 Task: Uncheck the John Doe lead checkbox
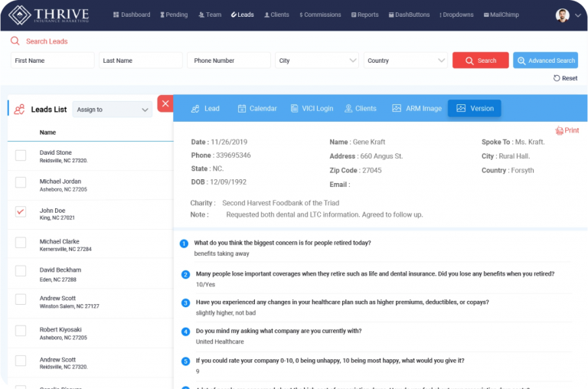pyautogui.click(x=21, y=211)
